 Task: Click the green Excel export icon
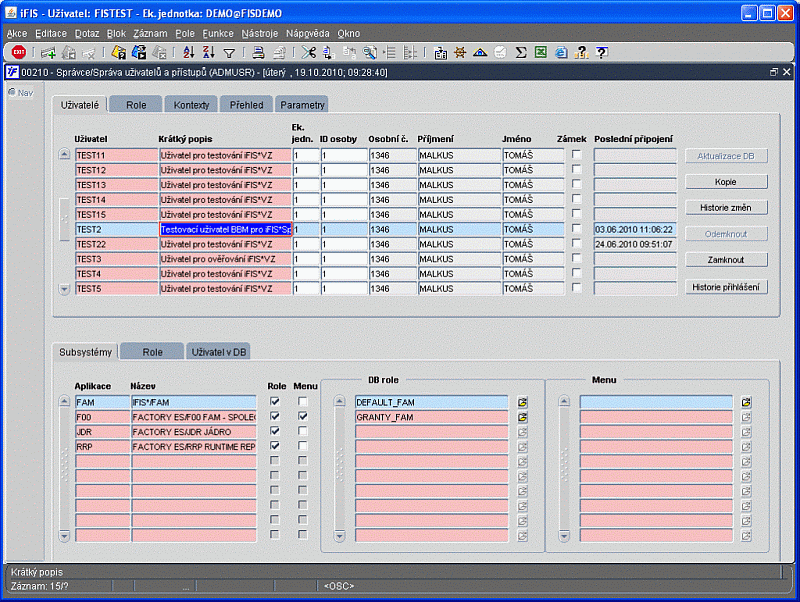[541, 52]
